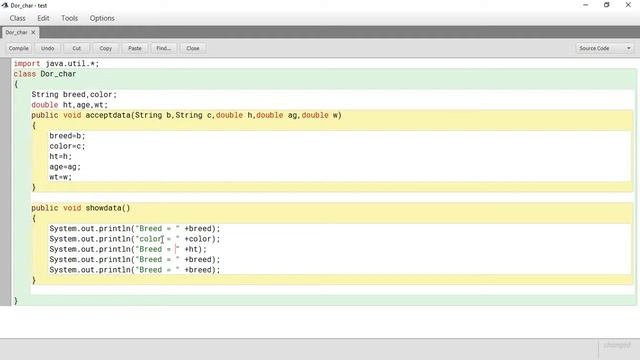640x360 pixels.
Task: Click the 'wt=w;' statement
Action: [60, 177]
